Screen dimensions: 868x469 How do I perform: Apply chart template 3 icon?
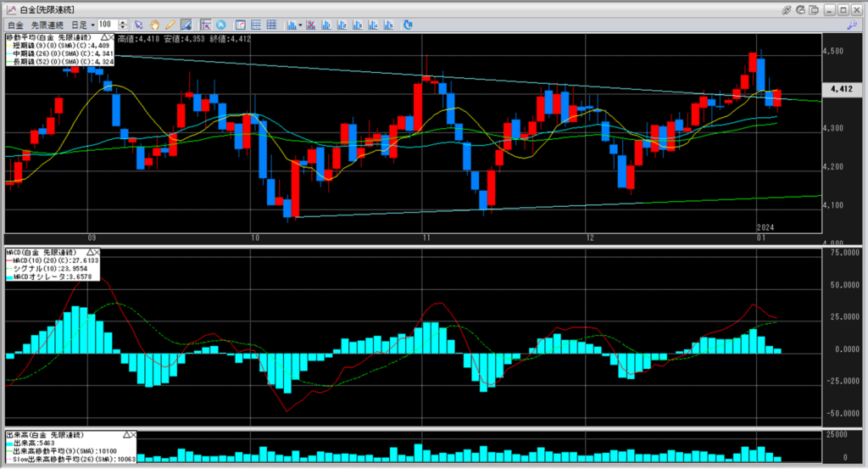(357, 25)
